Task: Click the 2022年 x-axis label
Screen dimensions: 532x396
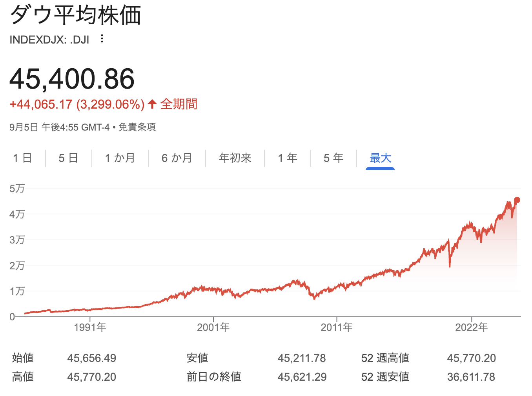Action: pos(472,327)
